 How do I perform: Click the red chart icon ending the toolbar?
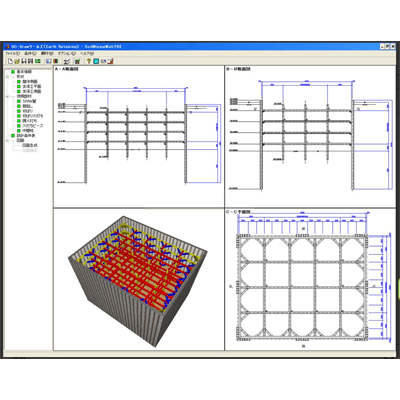coord(110,61)
